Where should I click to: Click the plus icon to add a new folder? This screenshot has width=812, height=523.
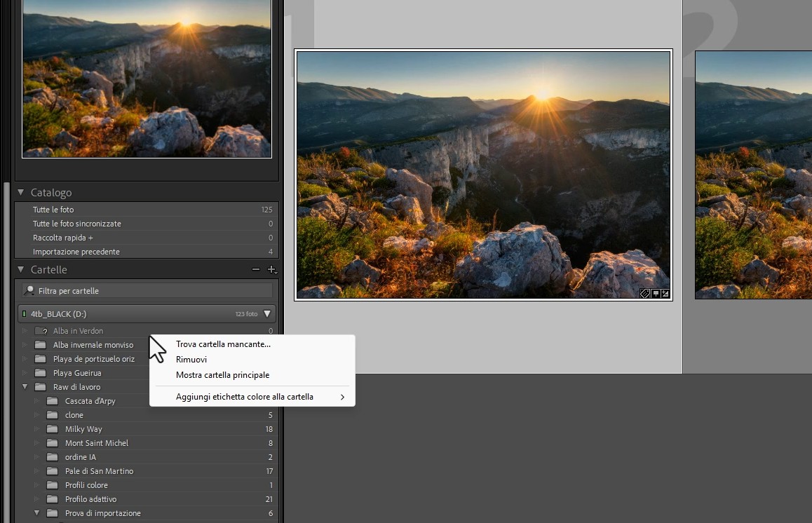(272, 269)
